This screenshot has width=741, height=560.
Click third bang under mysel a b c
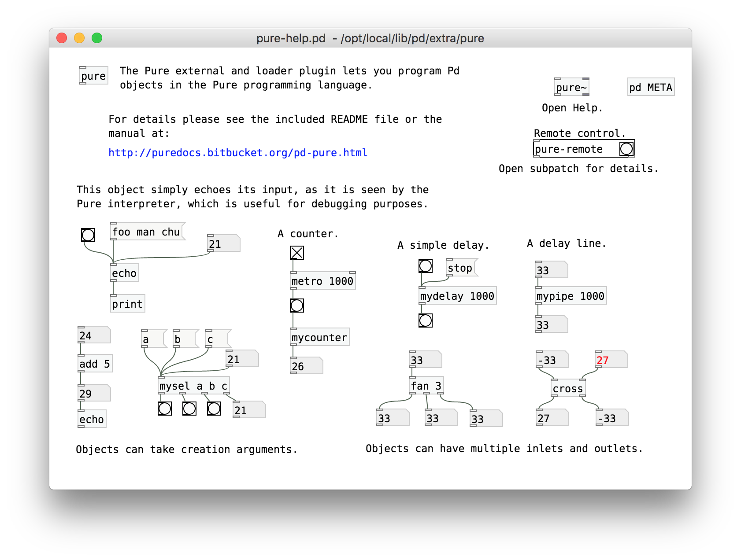click(x=214, y=409)
